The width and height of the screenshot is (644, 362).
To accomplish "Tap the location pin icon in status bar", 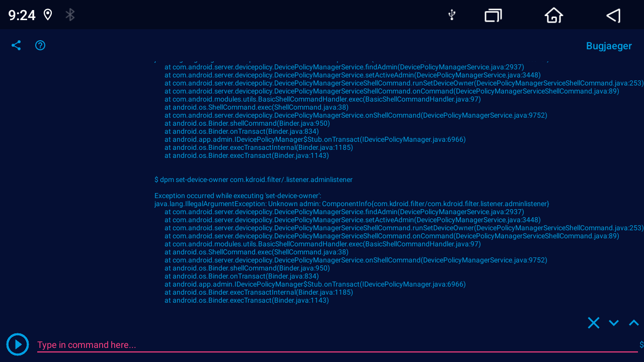I will (x=48, y=15).
